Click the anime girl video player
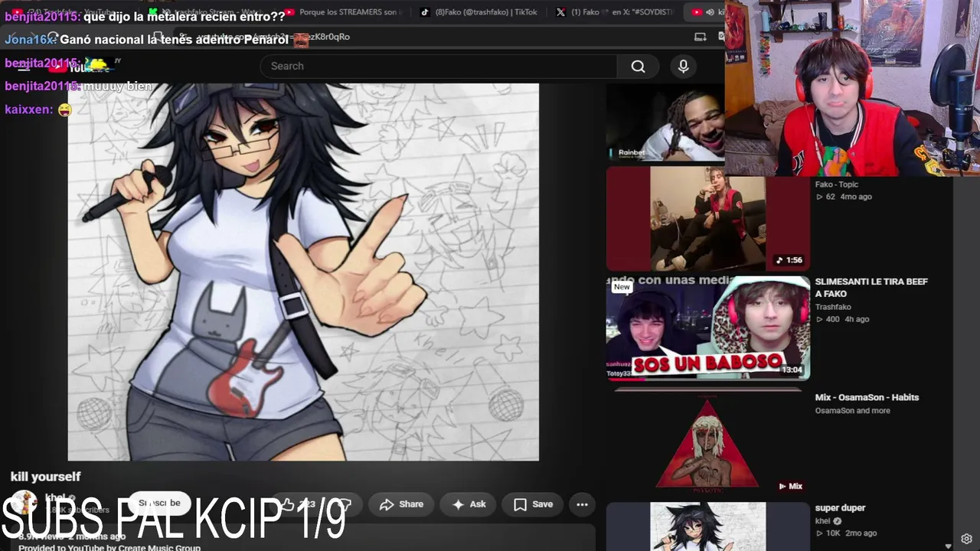Viewport: 980px width, 551px height. 303,272
